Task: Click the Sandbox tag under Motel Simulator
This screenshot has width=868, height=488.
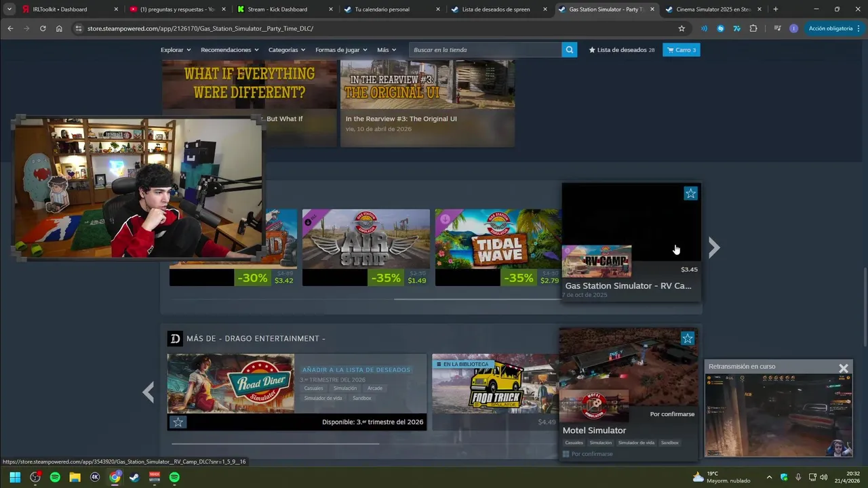Action: (669, 443)
